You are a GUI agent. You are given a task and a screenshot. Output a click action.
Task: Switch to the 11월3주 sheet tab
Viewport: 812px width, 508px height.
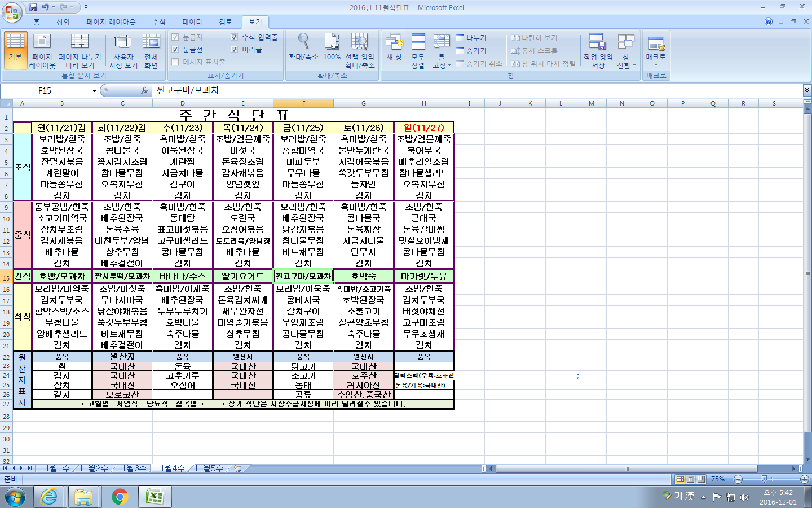(x=132, y=468)
